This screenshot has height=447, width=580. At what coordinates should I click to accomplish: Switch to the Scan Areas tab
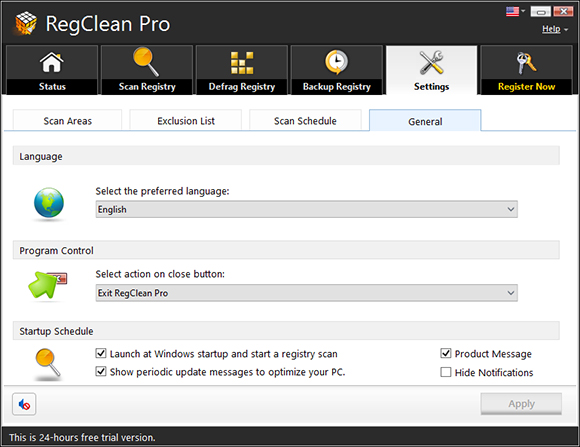point(67,120)
